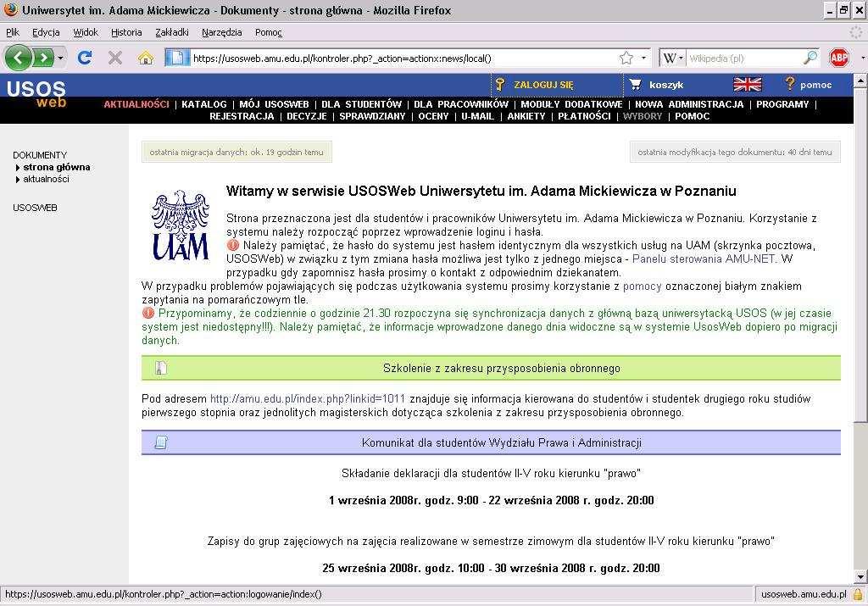Click the red warning icon before Przypominamy
The image size is (868, 606).
pos(147,314)
